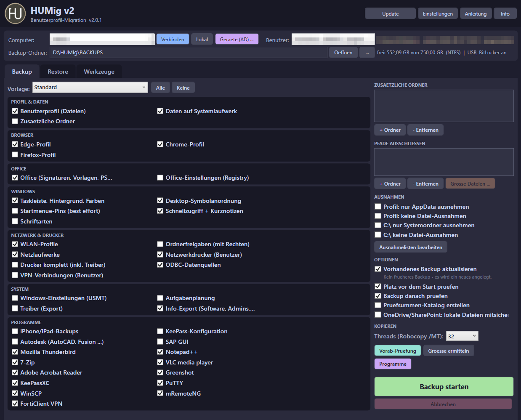This screenshot has width=521, height=420.
Task: Click Ausnahmelisten bearbeiten
Action: (x=411, y=247)
